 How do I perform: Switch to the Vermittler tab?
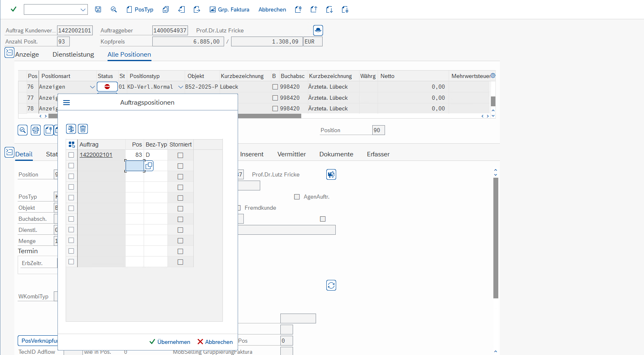click(x=291, y=154)
